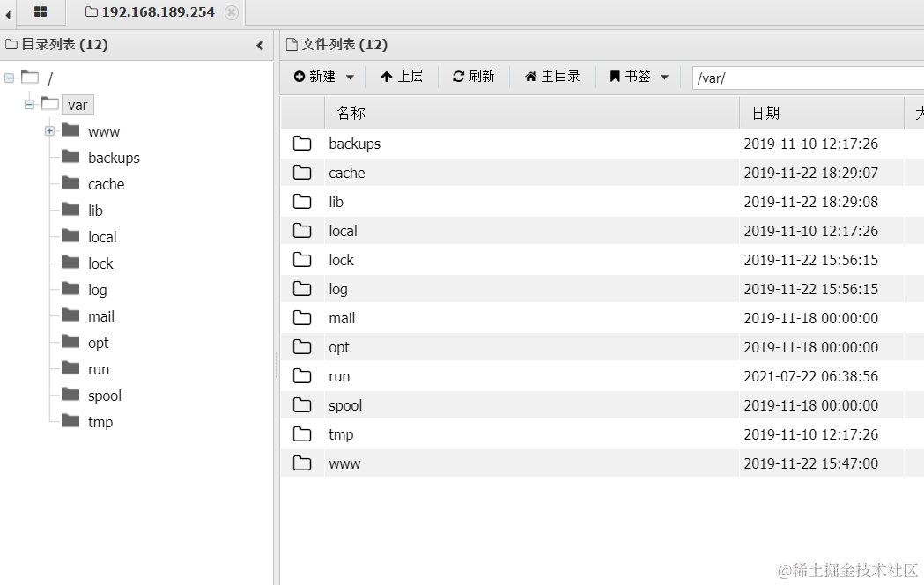Screen dimensions: 924x585
Task: Go up one level with 上层
Action: [402, 77]
